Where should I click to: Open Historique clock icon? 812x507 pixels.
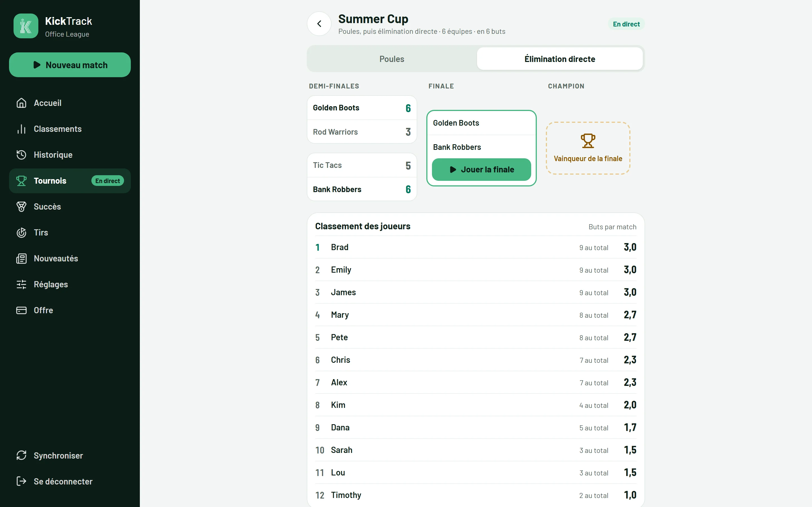(21, 155)
